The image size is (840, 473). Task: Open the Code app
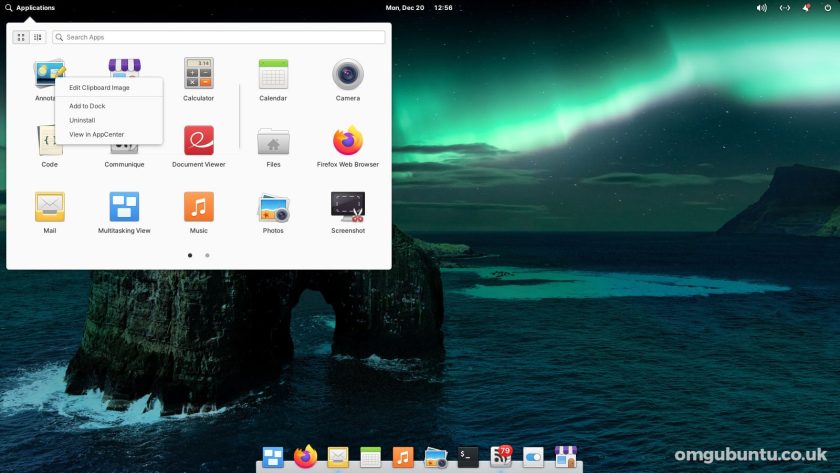(46, 140)
